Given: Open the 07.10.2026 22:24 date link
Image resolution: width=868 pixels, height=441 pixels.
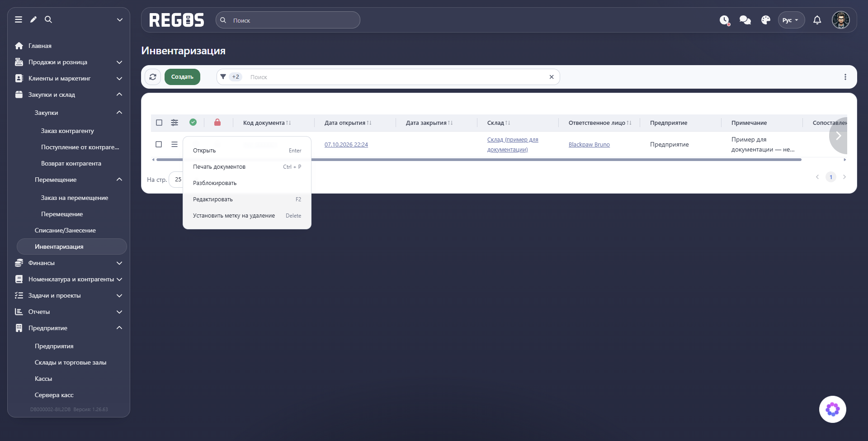Looking at the screenshot, I should tap(346, 145).
